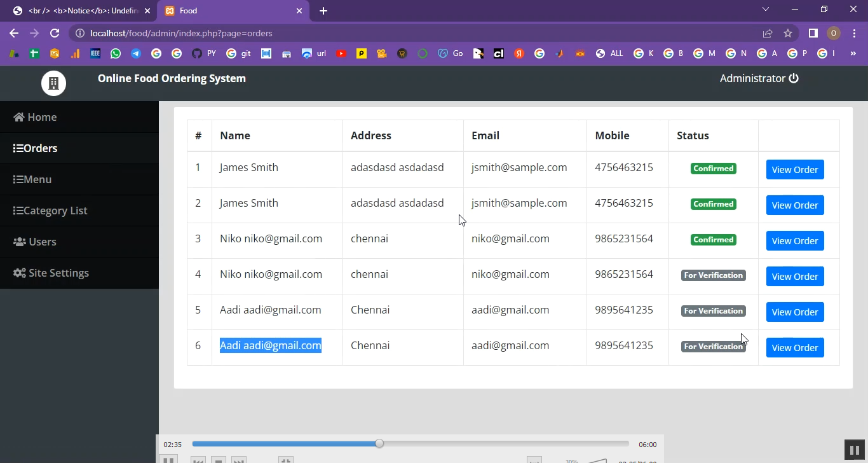Click the browser reload page icon
Viewport: 868px width, 463px height.
click(x=55, y=33)
